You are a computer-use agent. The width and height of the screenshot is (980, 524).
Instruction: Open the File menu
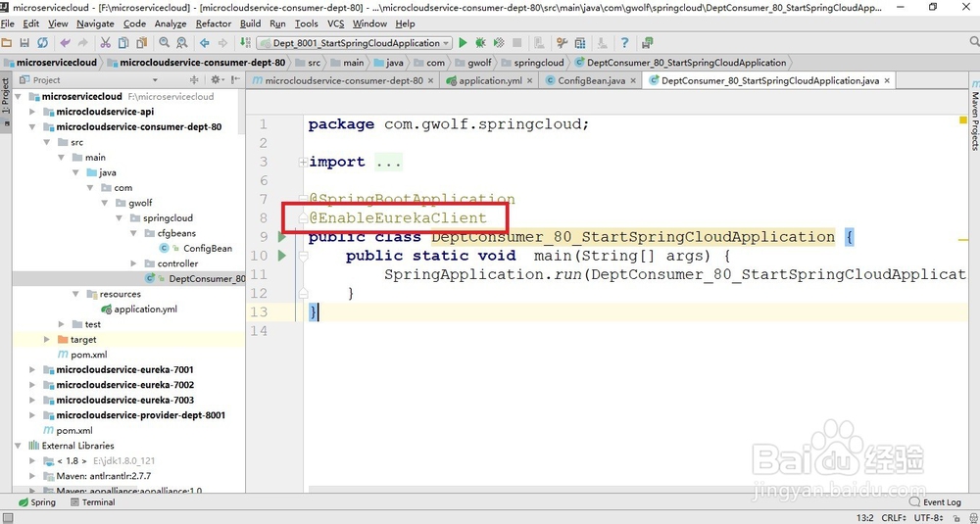pyautogui.click(x=8, y=24)
